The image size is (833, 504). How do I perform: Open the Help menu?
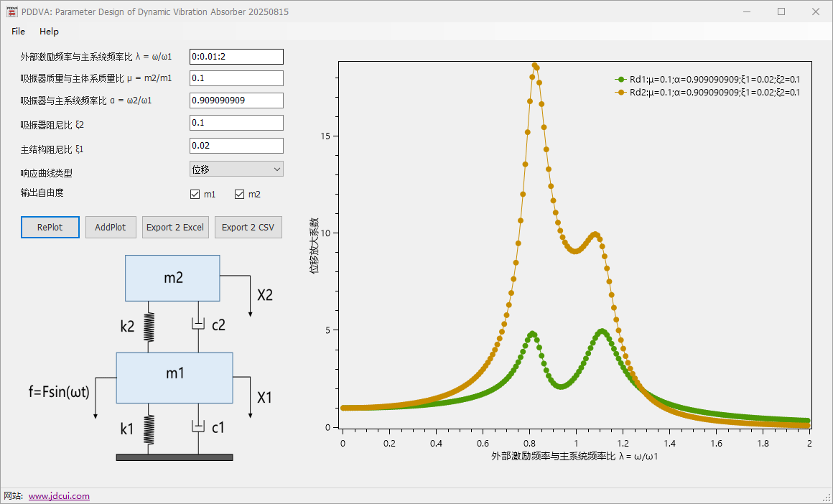pyautogui.click(x=50, y=32)
